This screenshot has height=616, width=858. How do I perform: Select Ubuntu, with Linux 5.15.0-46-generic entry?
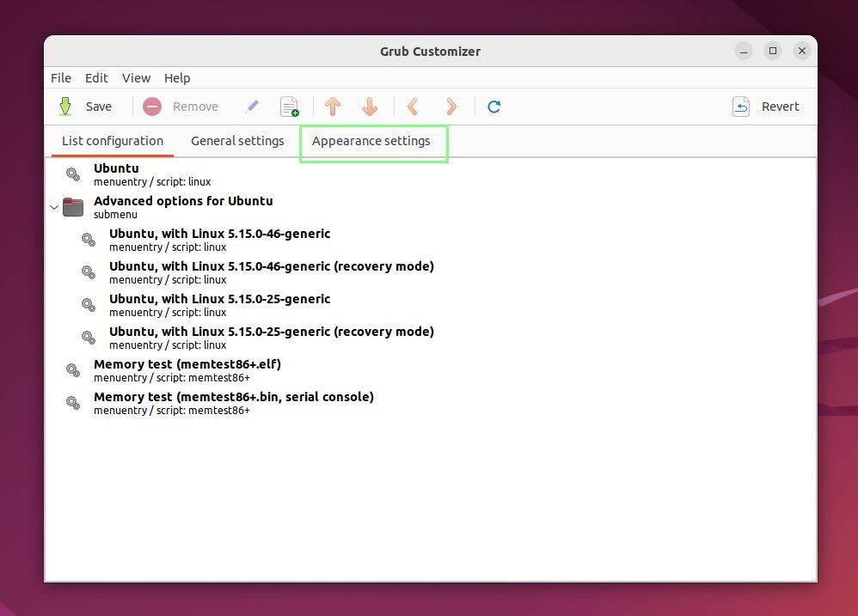click(219, 233)
